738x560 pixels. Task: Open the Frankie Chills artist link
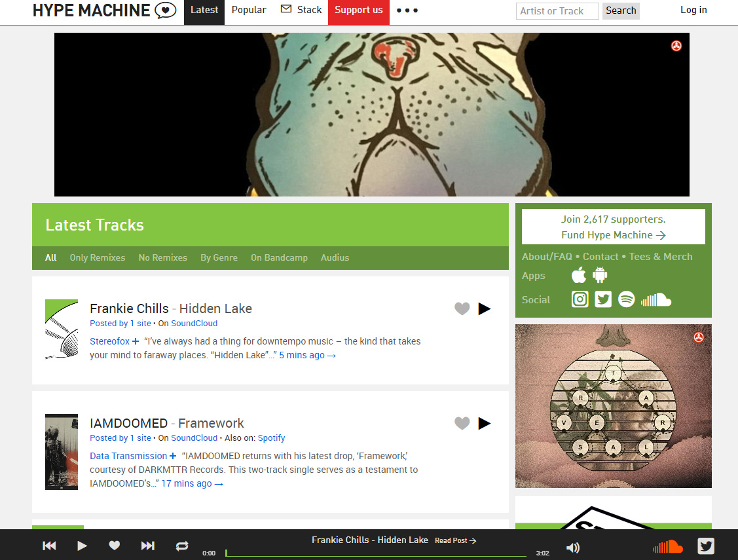130,308
